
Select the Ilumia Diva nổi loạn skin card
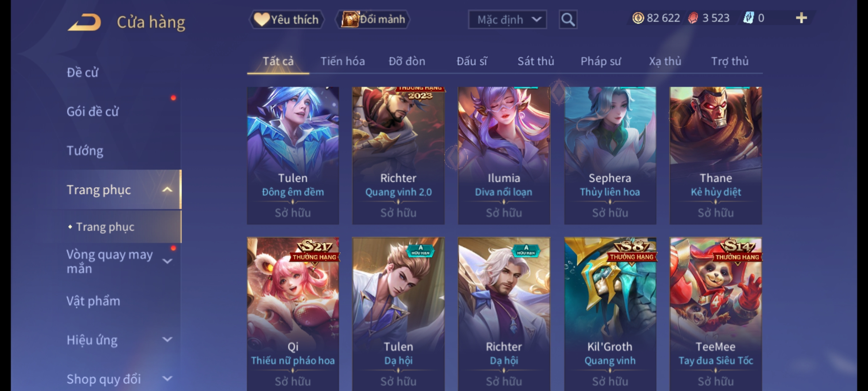[x=504, y=156]
